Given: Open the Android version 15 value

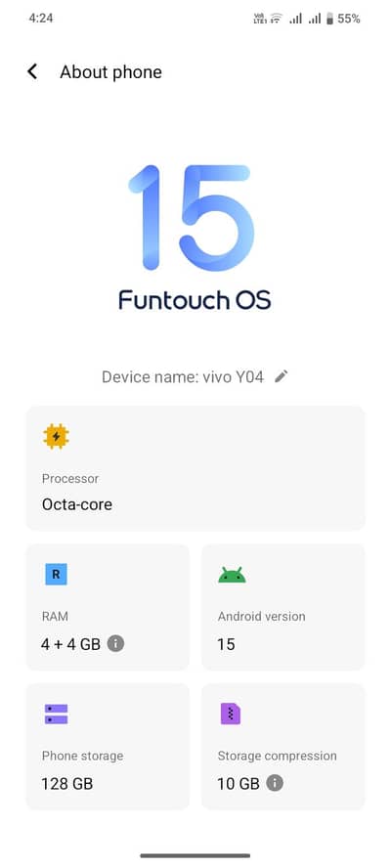Looking at the screenshot, I should pyautogui.click(x=227, y=644).
